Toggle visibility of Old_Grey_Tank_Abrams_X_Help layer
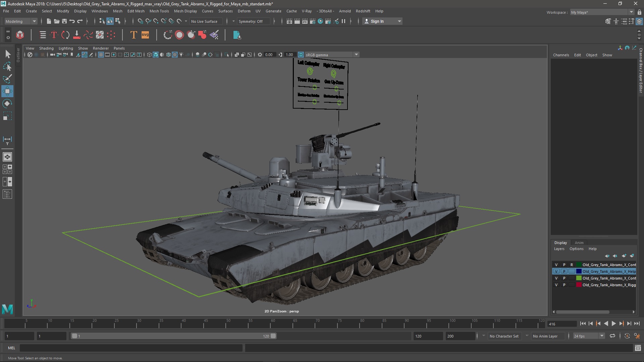This screenshot has height=362, width=644. tap(556, 271)
